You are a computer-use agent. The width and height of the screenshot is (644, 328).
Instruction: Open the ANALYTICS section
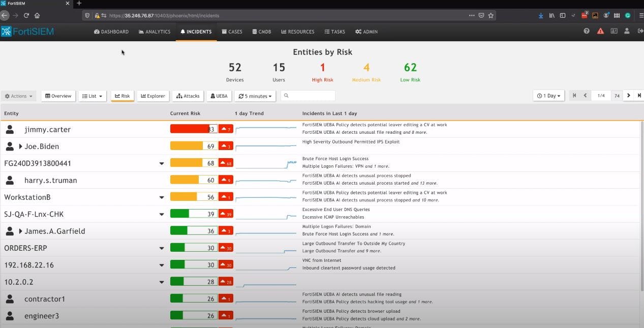point(154,31)
